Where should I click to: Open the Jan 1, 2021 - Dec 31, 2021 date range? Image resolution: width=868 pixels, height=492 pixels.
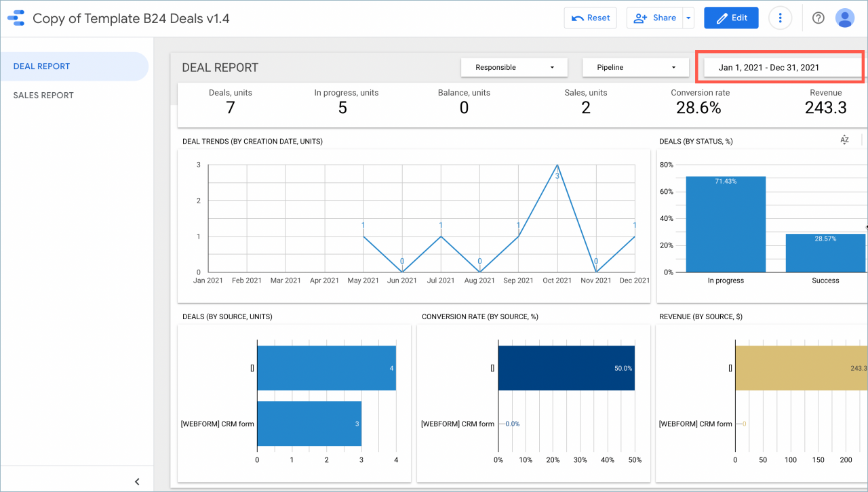coord(783,67)
